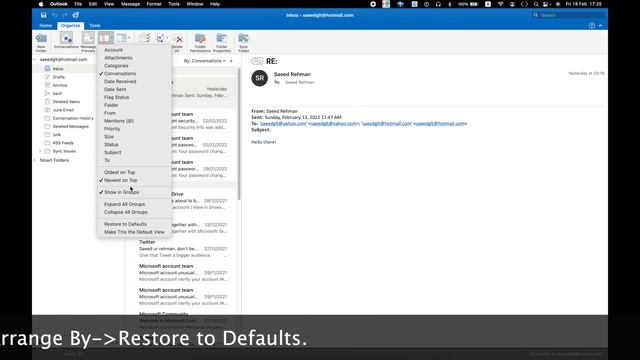
Task: Click the Mark All as Read checklist icon
Action: pyautogui.click(x=144, y=38)
